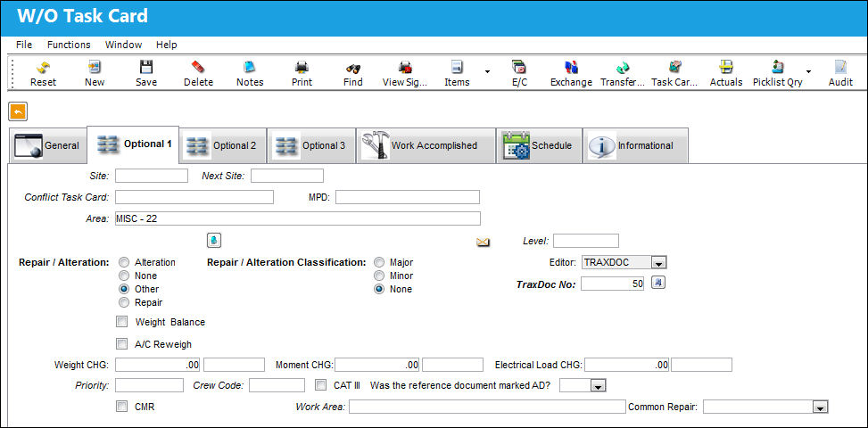This screenshot has height=428, width=868.
Task: Click the envelope mail icon
Action: tap(484, 242)
